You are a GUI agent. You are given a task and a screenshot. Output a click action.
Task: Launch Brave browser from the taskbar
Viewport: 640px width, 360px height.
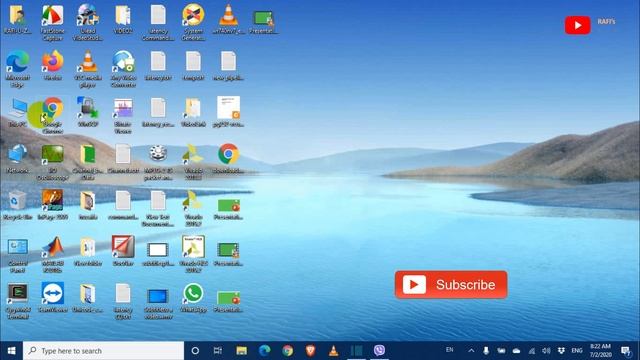(x=311, y=351)
